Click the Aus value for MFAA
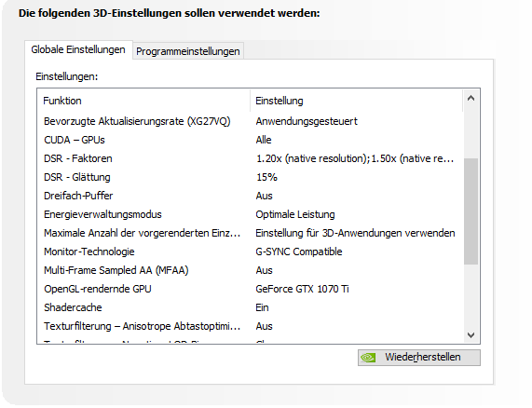This screenshot has height=408, width=532. point(264,270)
